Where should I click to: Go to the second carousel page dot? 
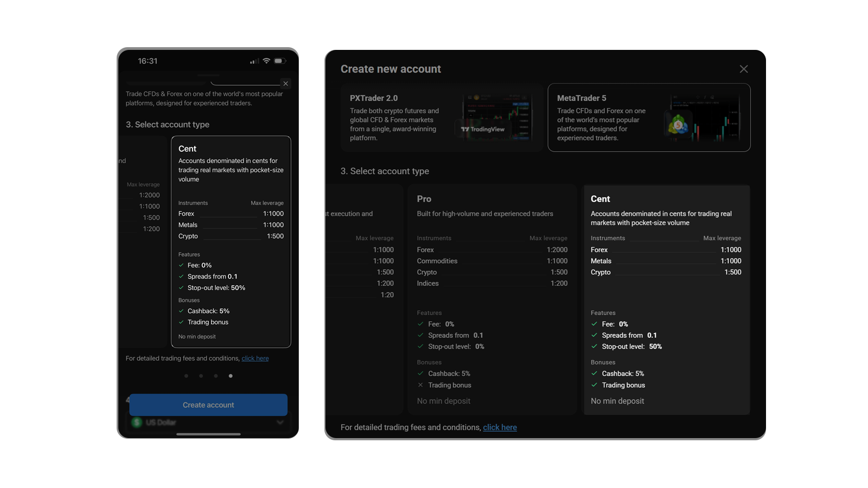201,376
